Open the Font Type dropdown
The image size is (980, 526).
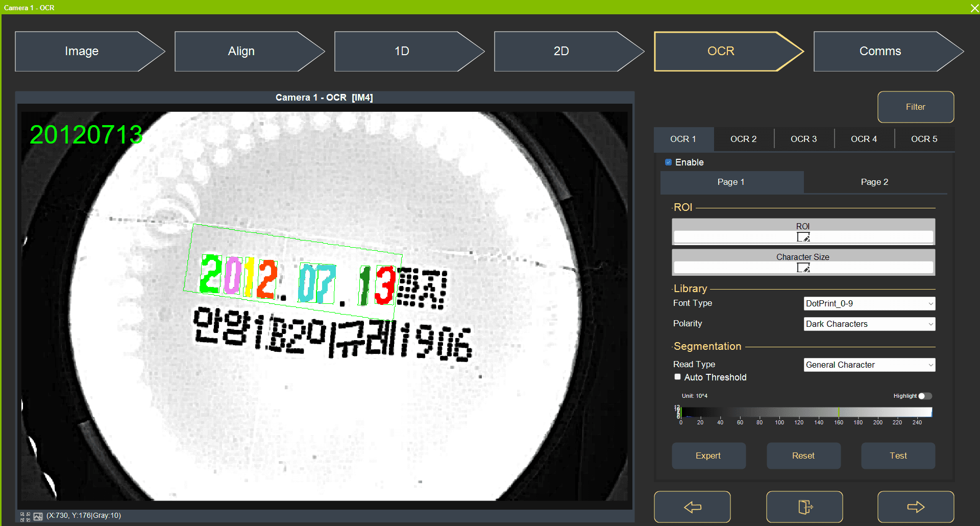coord(869,303)
